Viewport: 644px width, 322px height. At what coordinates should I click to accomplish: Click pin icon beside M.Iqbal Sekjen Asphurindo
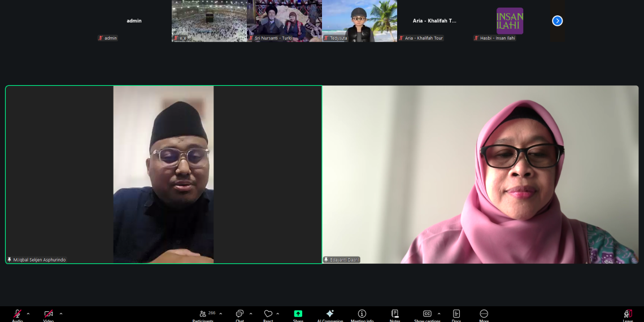click(10, 260)
